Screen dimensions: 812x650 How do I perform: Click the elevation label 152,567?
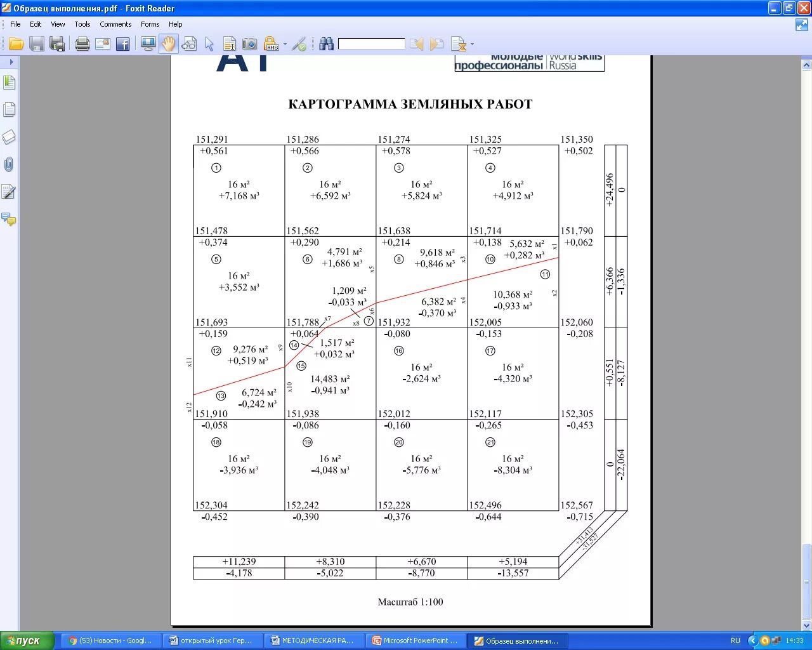click(577, 505)
